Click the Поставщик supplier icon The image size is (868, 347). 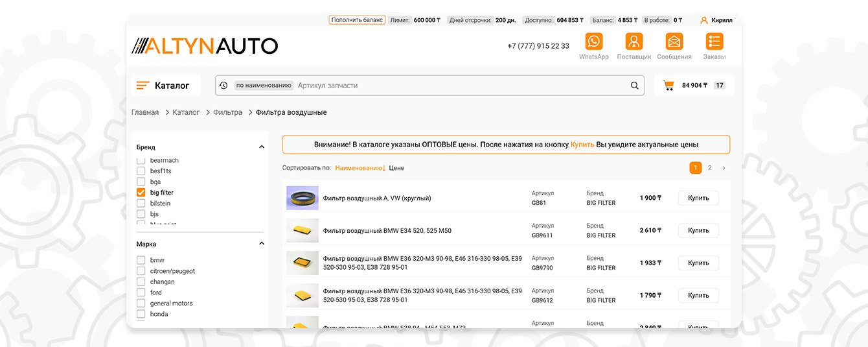pyautogui.click(x=634, y=42)
